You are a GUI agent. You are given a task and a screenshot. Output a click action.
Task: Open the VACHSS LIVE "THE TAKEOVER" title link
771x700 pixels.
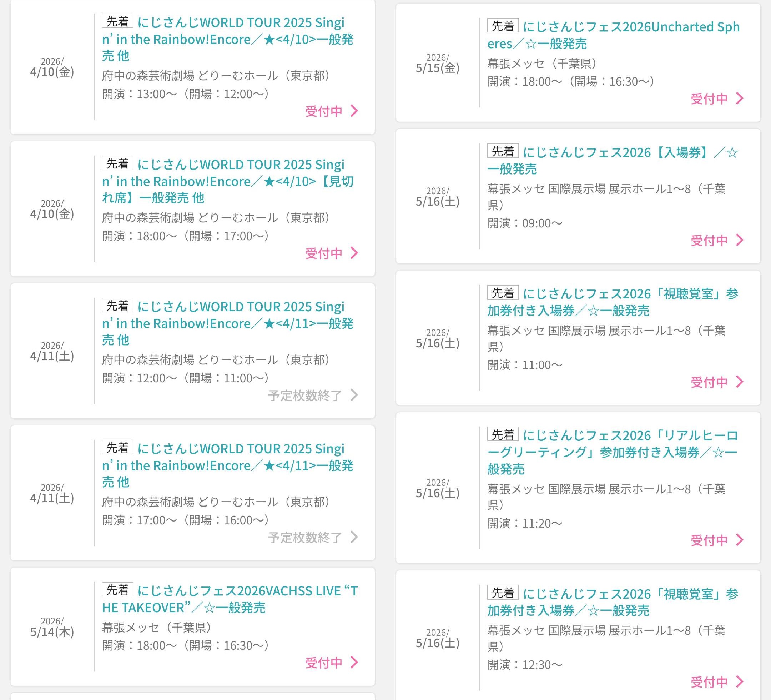pos(230,599)
